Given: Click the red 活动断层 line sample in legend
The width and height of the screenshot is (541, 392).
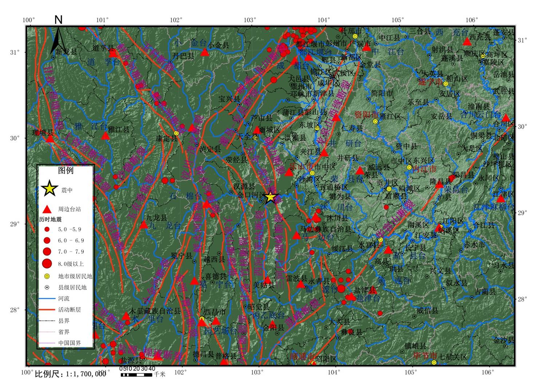Looking at the screenshot, I should tap(47, 310).
